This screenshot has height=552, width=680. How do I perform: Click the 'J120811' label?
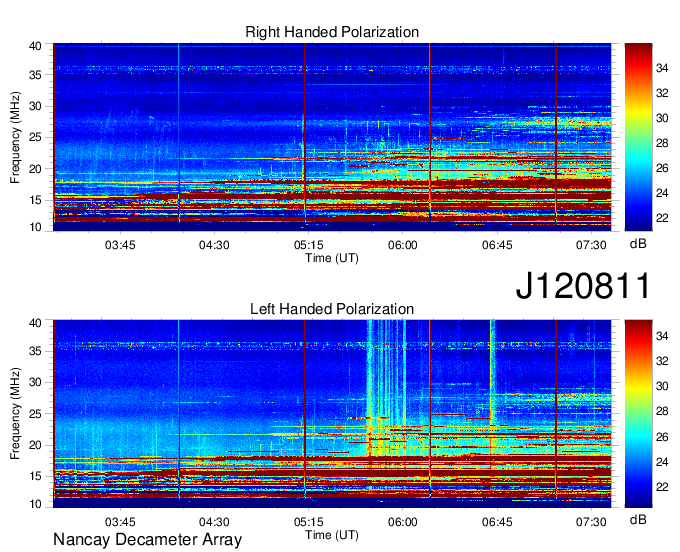pyautogui.click(x=583, y=285)
